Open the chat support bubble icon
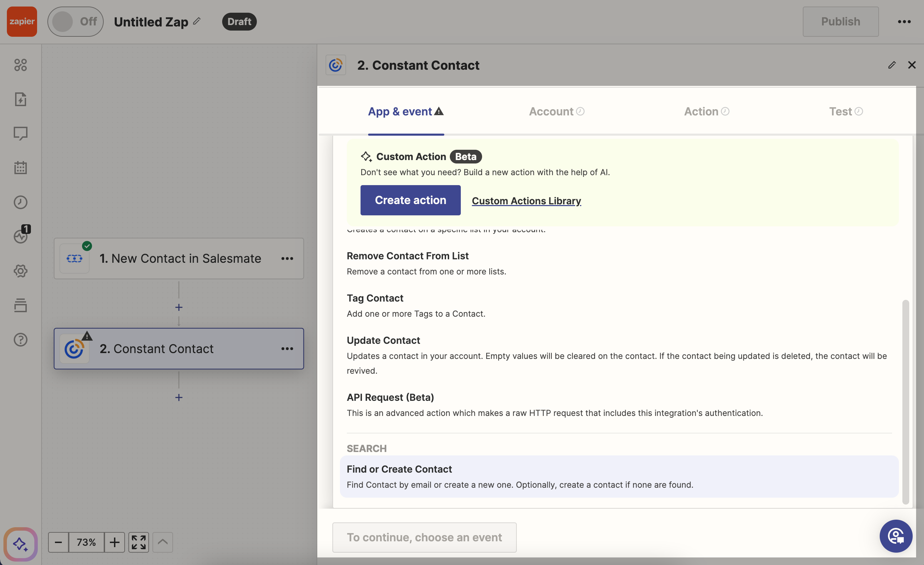924x565 pixels. pyautogui.click(x=896, y=536)
